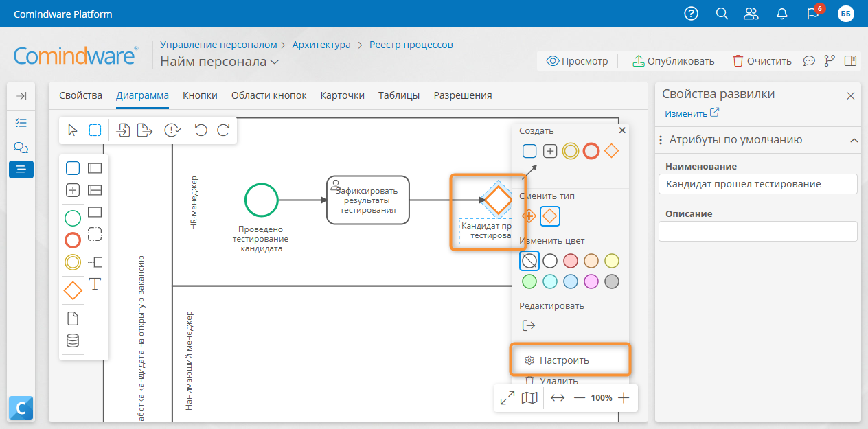
Task: Toggle the side panel layout icon
Action: click(850, 61)
